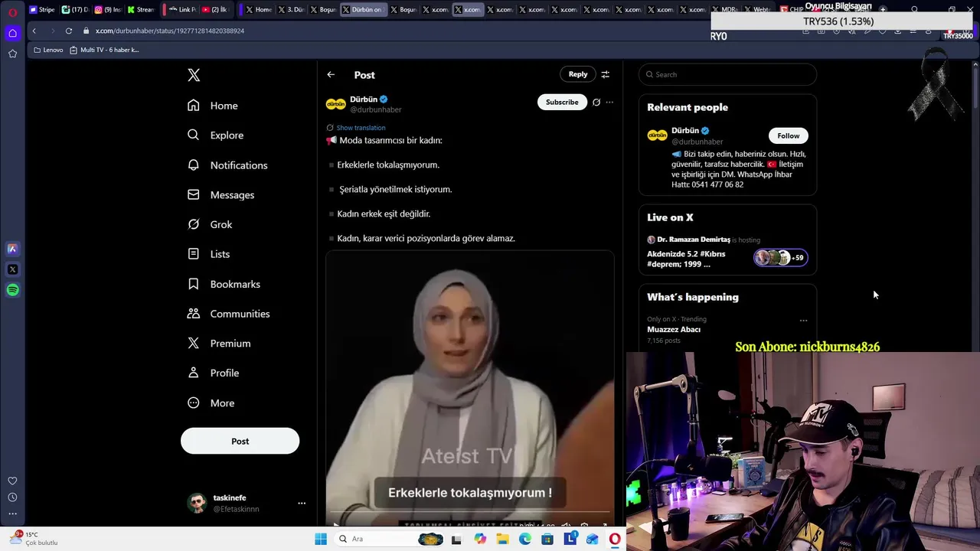The width and height of the screenshot is (980, 551).
Task: Open Aria AI in the Opera sidebar
Action: point(12,249)
